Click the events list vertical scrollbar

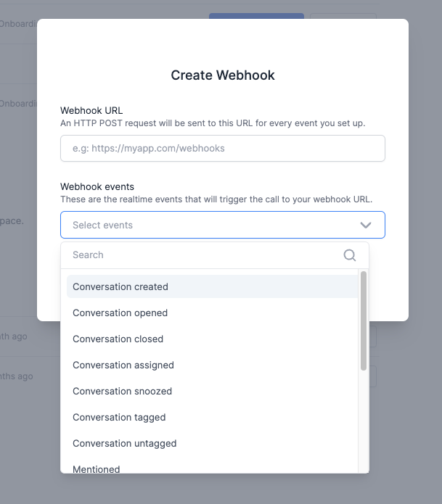pos(364,321)
